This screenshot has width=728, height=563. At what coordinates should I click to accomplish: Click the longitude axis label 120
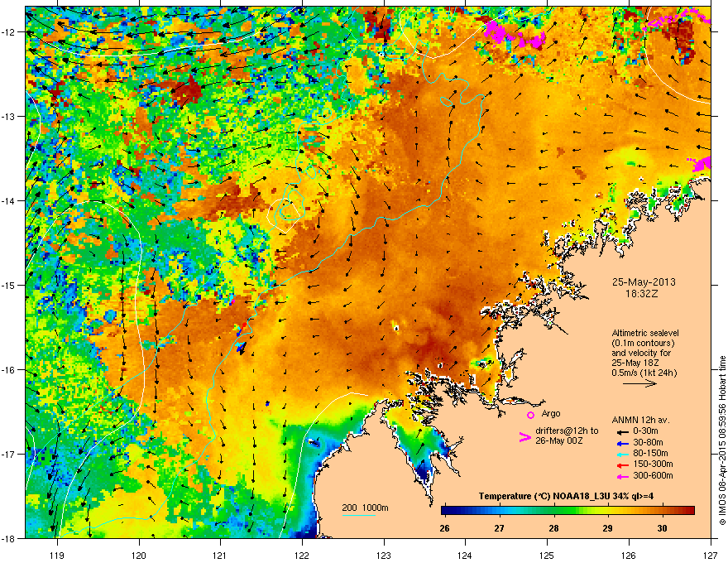tap(139, 555)
